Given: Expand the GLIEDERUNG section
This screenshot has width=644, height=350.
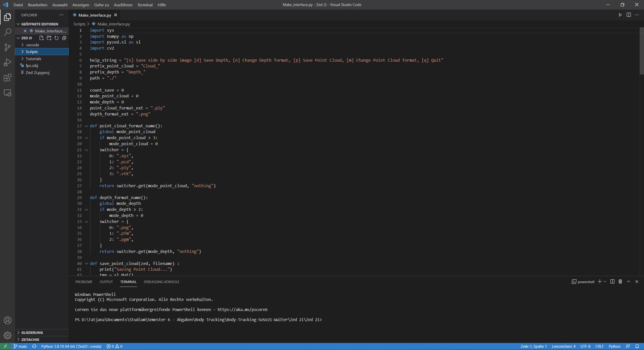Looking at the screenshot, I should (42, 333).
